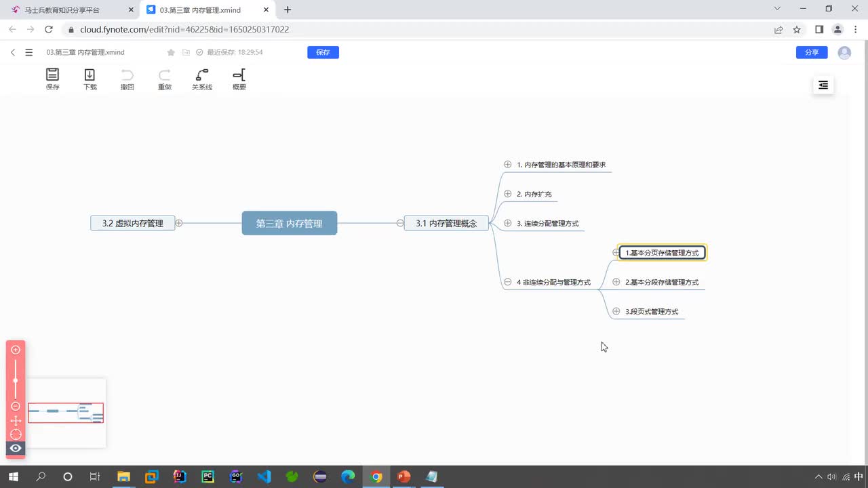The image size is (868, 488).
Task: Open the outline panel icon at right
Action: click(x=823, y=85)
